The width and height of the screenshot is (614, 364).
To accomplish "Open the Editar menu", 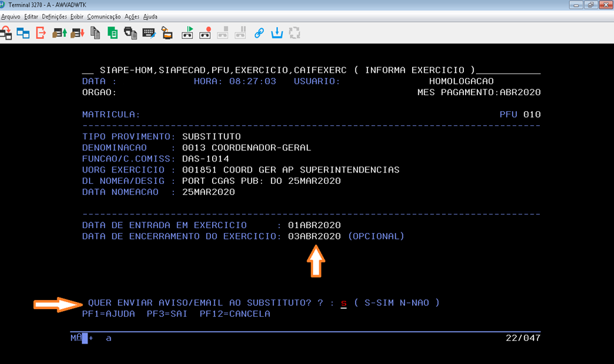I will click(31, 17).
